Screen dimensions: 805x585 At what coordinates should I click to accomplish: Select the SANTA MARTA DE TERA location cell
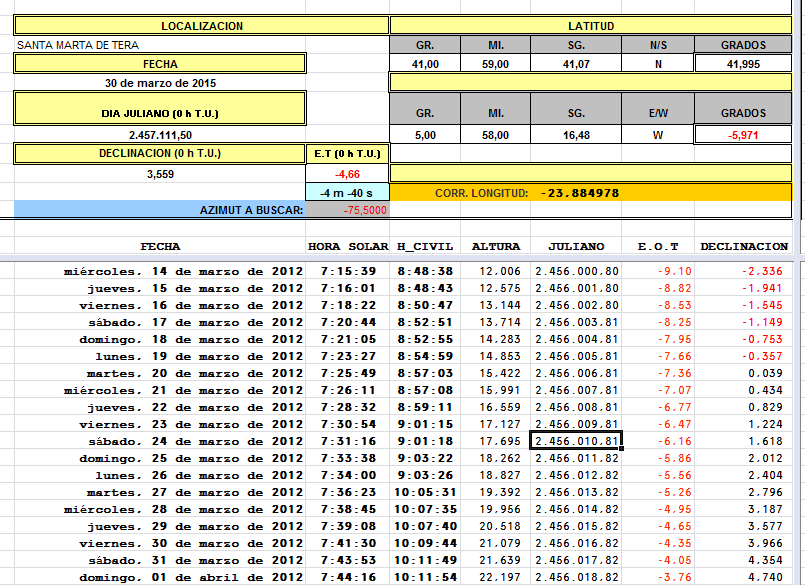tap(78, 45)
